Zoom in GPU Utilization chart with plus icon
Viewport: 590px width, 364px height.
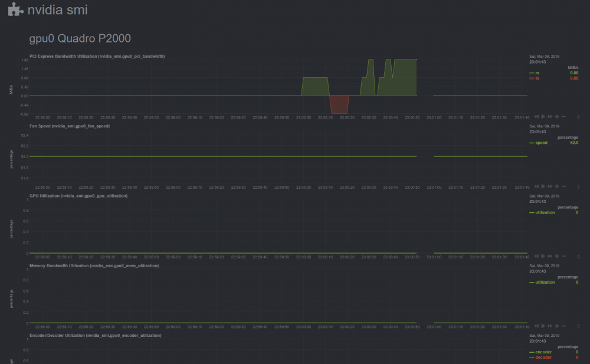tap(557, 256)
